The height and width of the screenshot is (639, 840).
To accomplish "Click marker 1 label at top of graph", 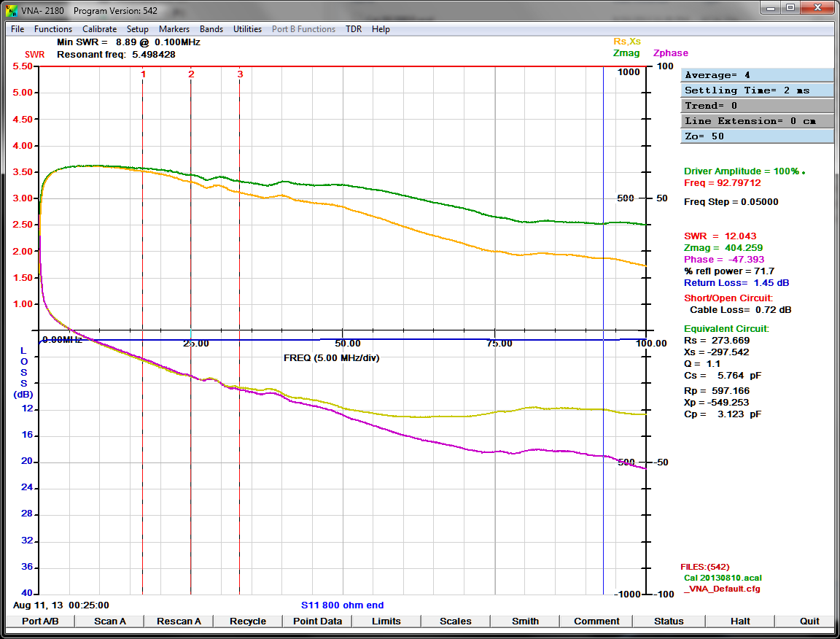I will [143, 74].
